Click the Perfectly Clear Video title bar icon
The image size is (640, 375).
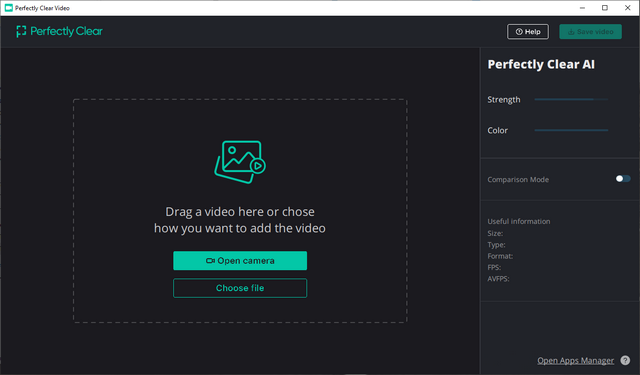click(x=9, y=8)
